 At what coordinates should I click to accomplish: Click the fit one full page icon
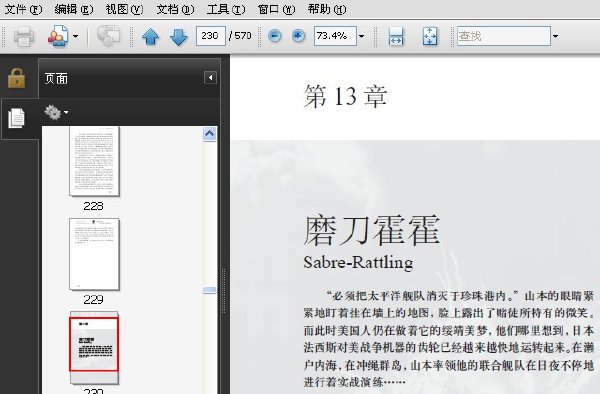pyautogui.click(x=430, y=36)
